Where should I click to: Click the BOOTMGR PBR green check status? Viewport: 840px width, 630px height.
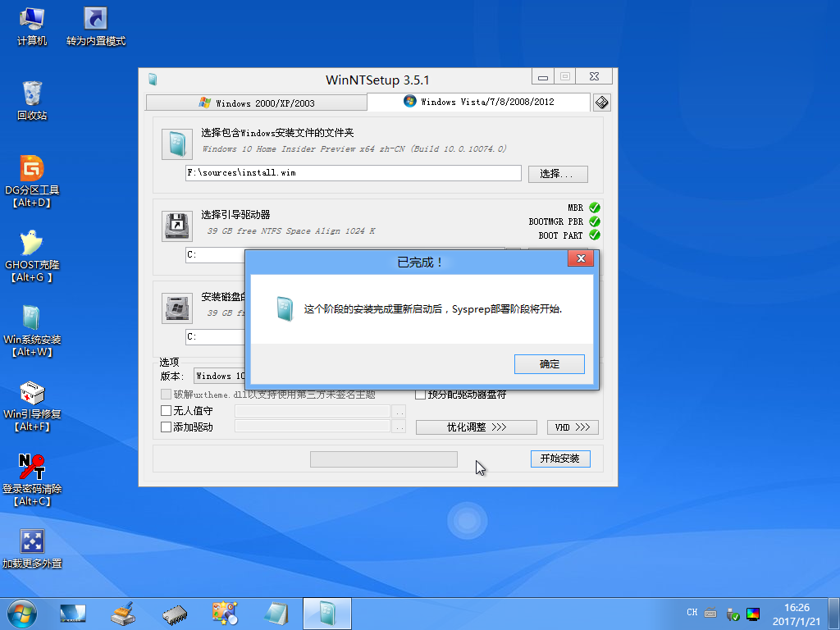click(x=595, y=221)
